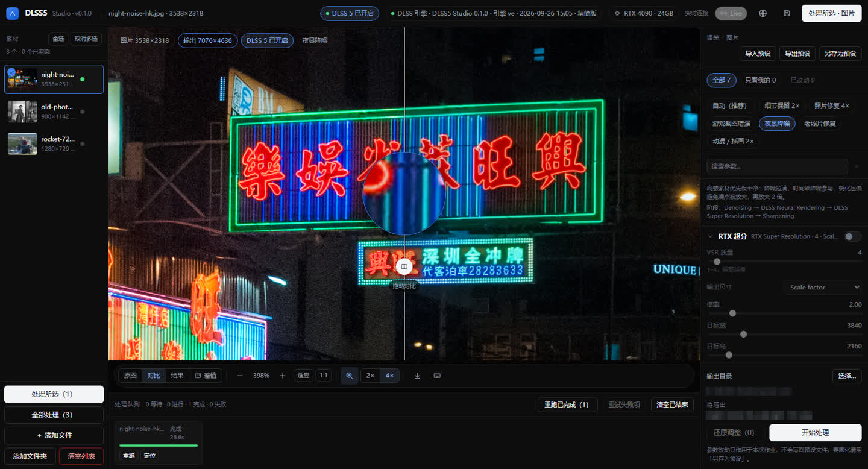Click 清空已结束 button
The image size is (868, 469).
(672, 404)
